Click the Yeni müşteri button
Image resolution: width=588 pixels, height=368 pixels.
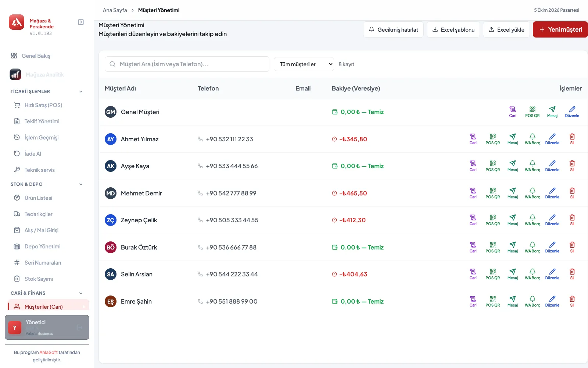click(560, 29)
